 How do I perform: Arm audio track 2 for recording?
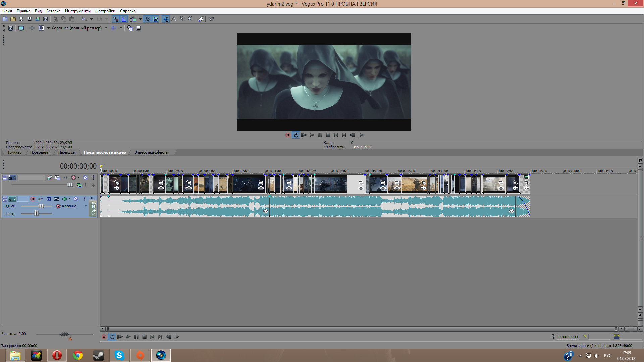(33, 199)
